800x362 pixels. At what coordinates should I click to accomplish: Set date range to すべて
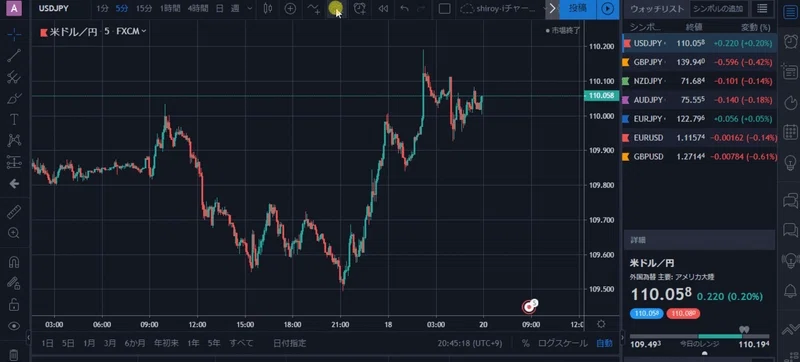point(241,343)
